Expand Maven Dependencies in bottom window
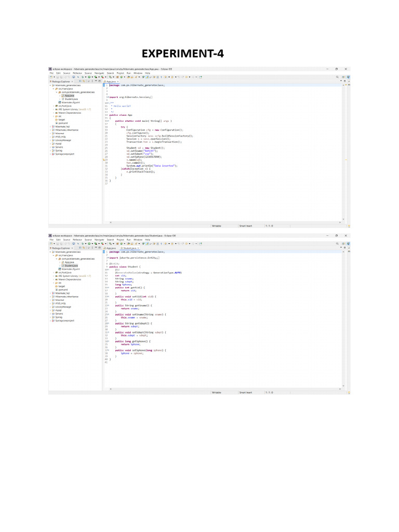The image size is (399, 532). pos(54,279)
